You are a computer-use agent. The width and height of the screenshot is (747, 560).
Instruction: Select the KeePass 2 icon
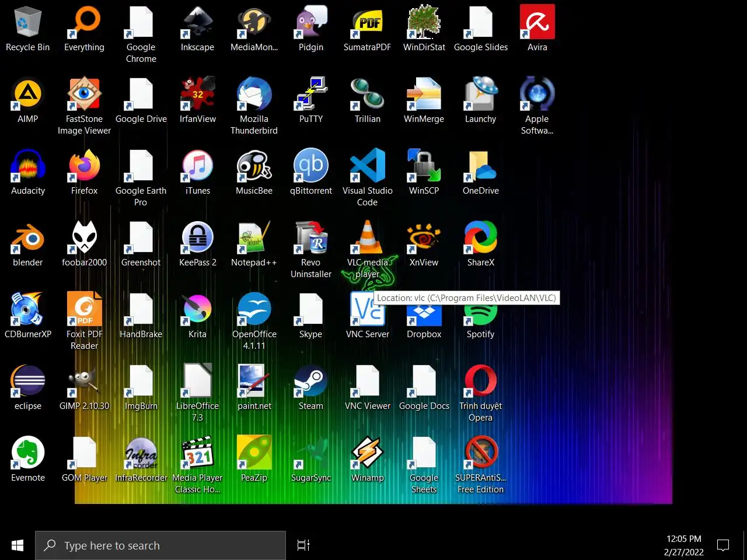[x=197, y=237]
